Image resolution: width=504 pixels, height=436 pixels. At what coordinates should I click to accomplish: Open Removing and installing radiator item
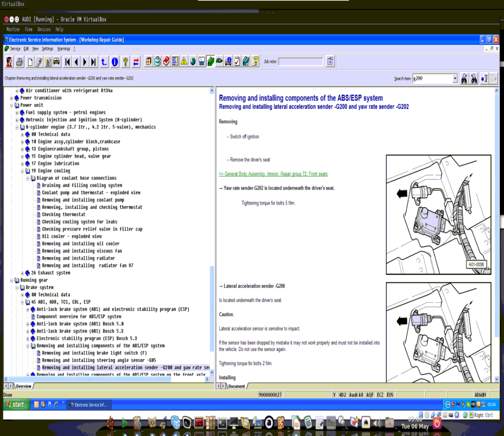click(x=78, y=258)
